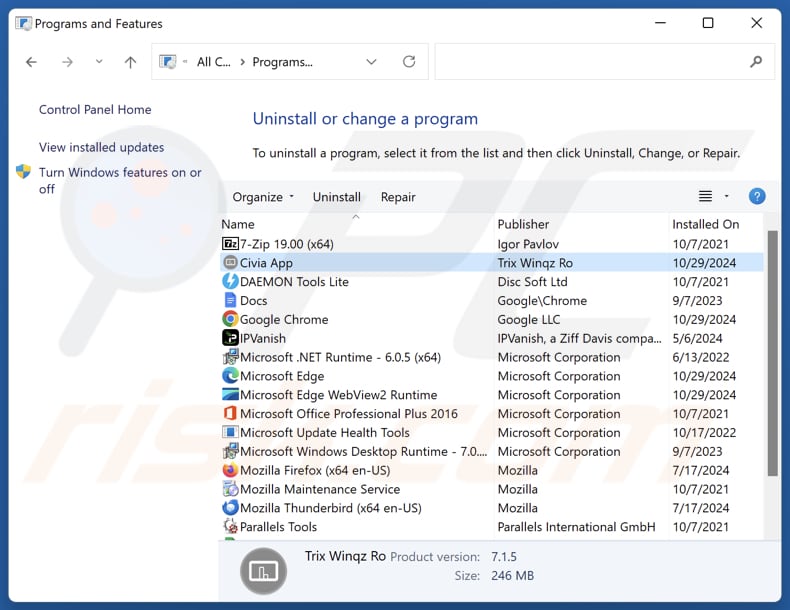Click the 5/6/2024 install date
The height and width of the screenshot is (610, 790).
[x=697, y=338]
